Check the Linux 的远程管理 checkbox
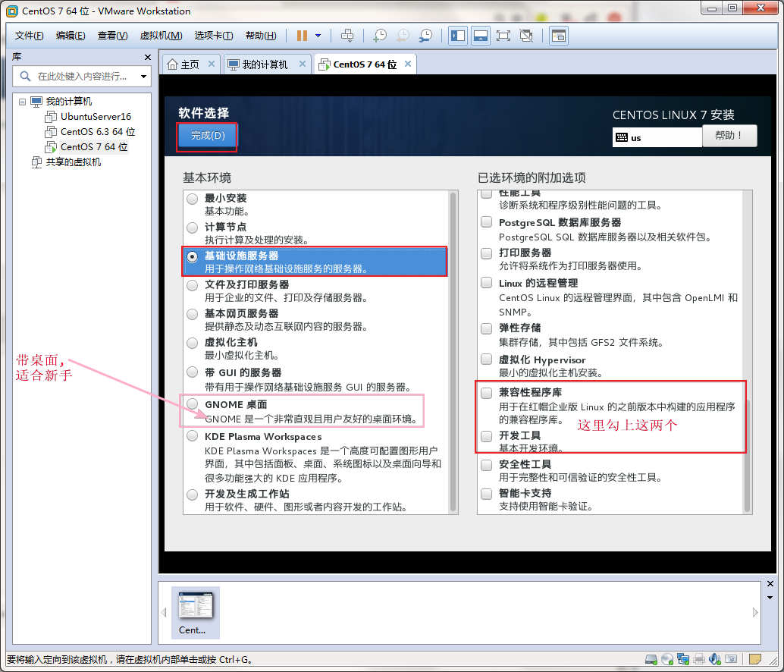This screenshot has height=672, width=784. click(487, 283)
